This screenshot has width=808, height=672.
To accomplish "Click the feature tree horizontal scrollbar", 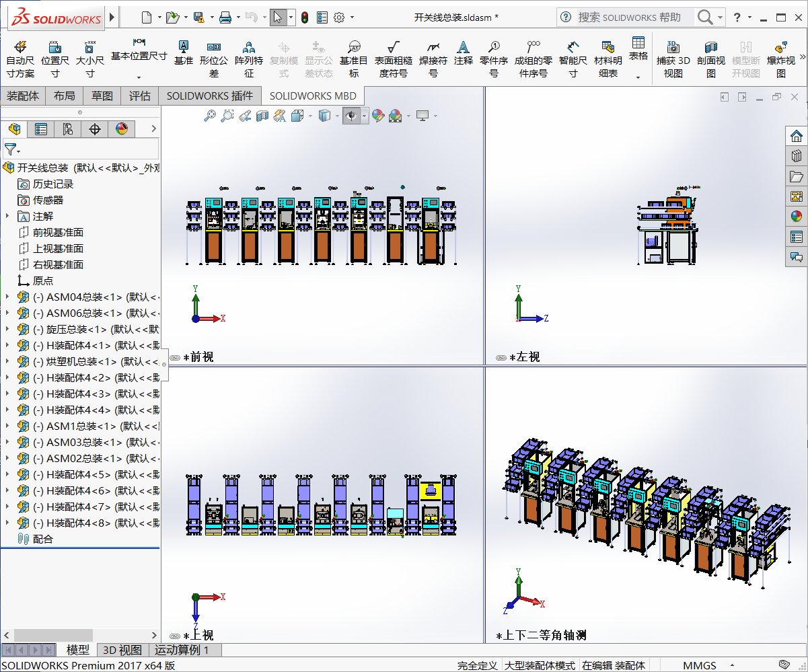I will pos(53,635).
